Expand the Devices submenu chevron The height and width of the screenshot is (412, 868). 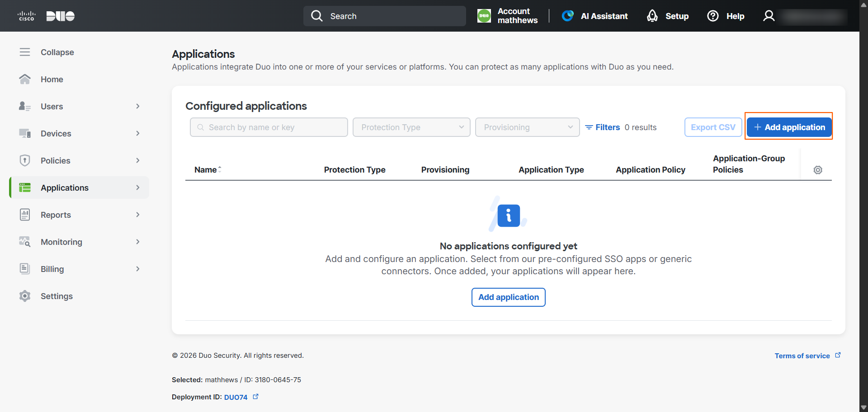(x=138, y=133)
